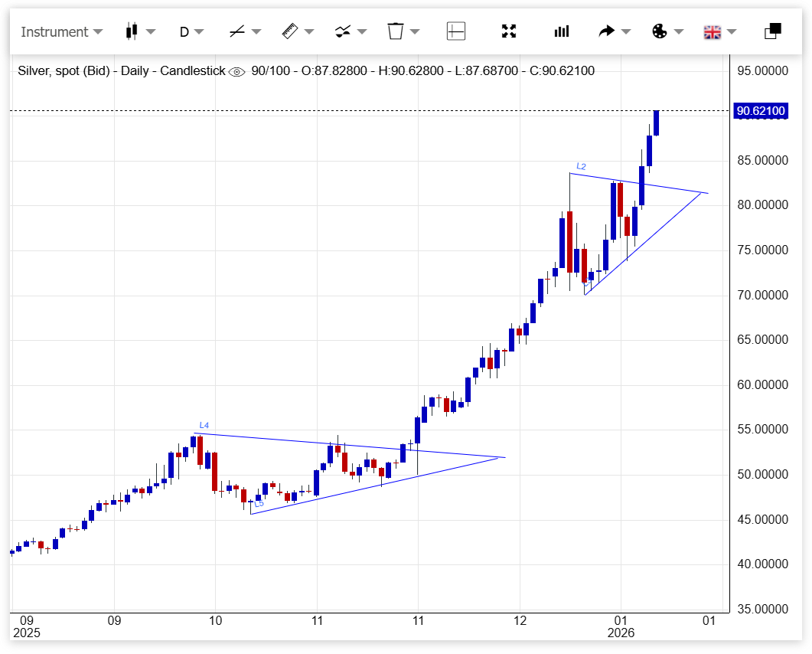This screenshot has width=812, height=654.
Task: Open the indicators tool icon
Action: (342, 31)
